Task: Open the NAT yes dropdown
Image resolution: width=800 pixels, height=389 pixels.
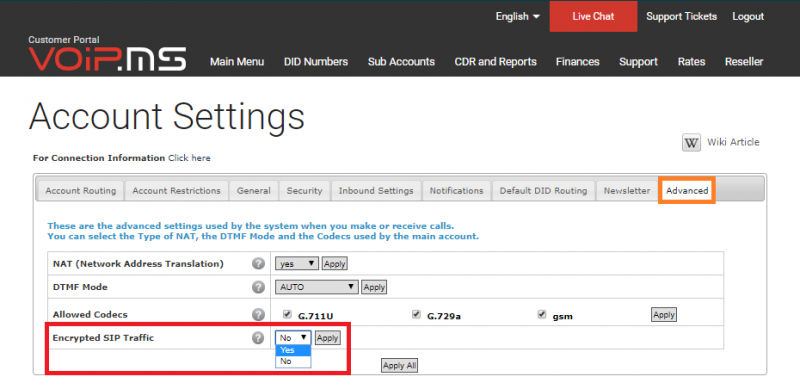Action: click(297, 263)
